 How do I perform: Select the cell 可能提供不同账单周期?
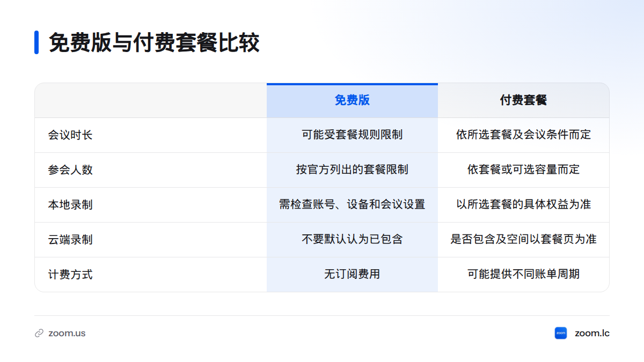click(523, 275)
